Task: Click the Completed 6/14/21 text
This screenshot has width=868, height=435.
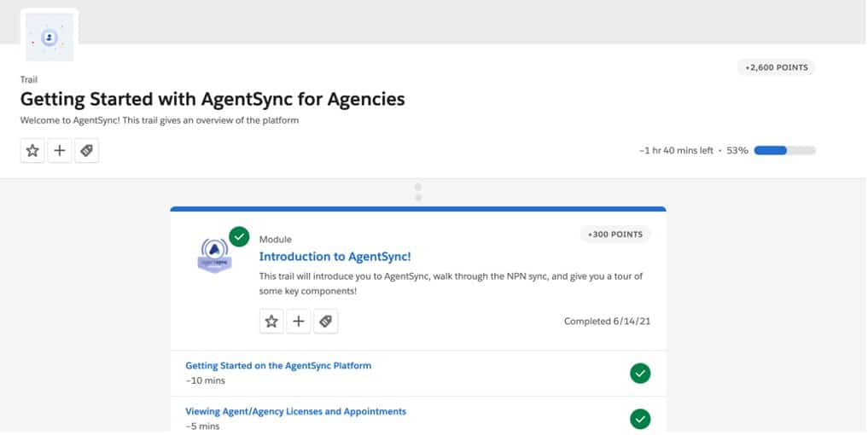Action: pos(608,322)
